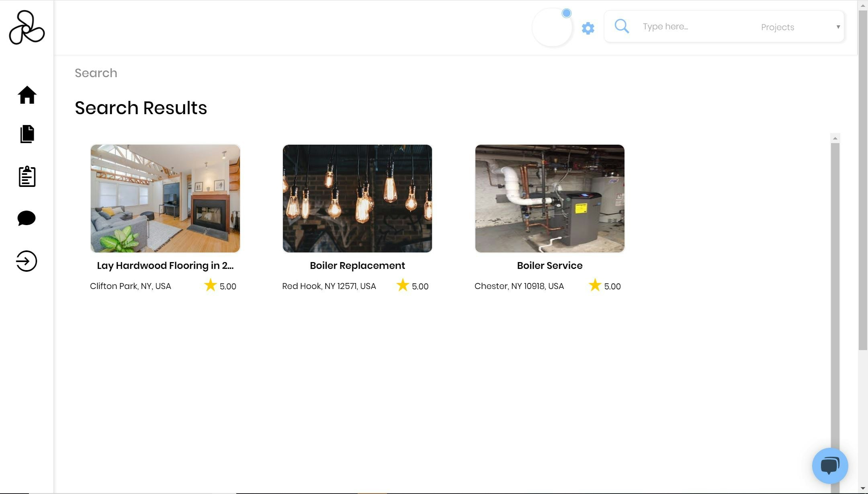Click the Boiler Replacement title link

[x=357, y=266]
